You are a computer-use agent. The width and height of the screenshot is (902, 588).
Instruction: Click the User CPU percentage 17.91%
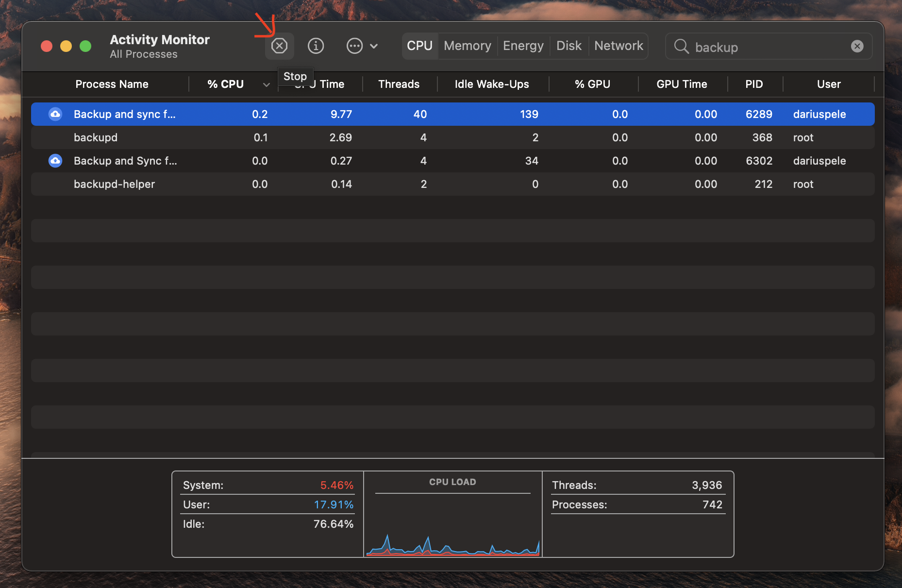click(334, 504)
